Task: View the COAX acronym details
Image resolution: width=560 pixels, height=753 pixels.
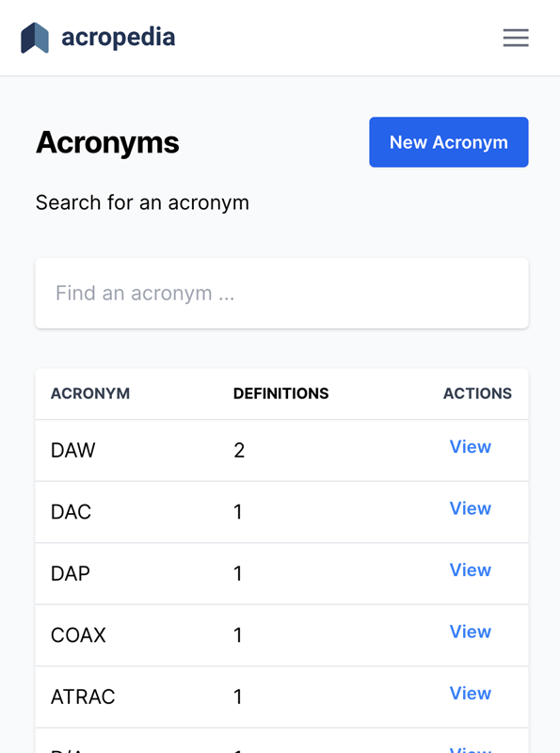Action: pyautogui.click(x=471, y=632)
